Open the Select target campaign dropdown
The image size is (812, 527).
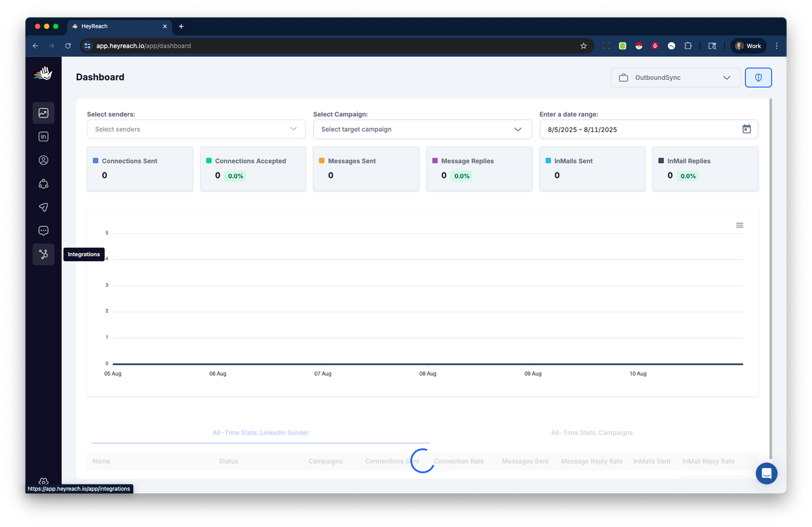coord(422,129)
